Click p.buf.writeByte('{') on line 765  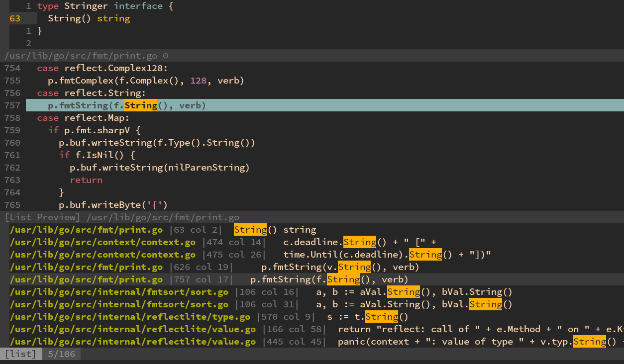113,205
